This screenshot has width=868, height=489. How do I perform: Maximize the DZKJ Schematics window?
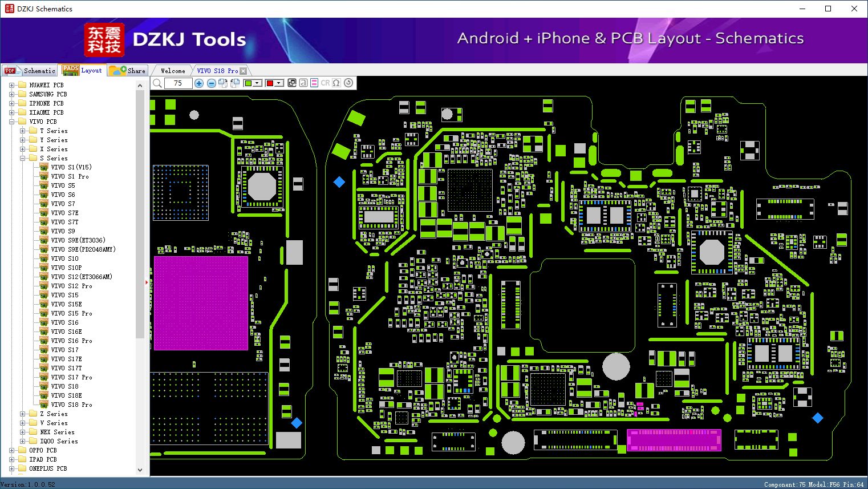(828, 9)
